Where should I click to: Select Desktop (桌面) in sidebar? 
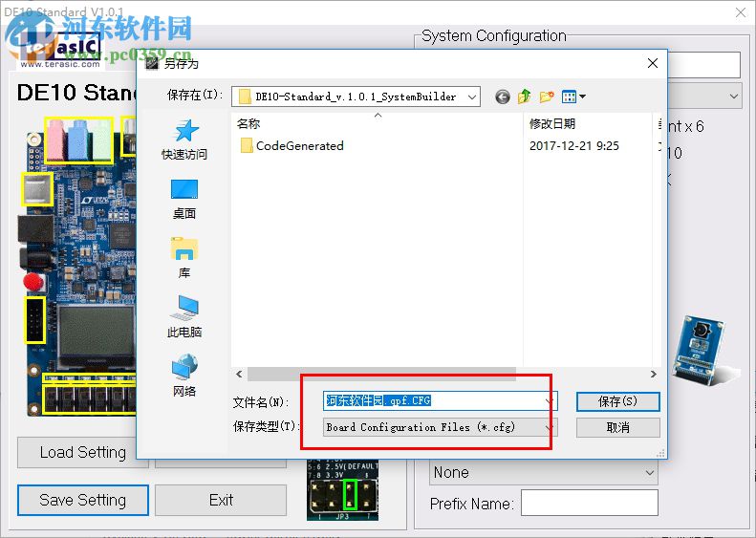[x=184, y=199]
